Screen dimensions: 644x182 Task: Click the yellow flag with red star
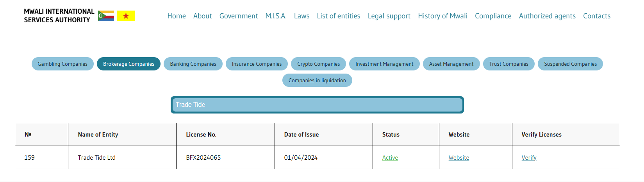[x=126, y=16]
